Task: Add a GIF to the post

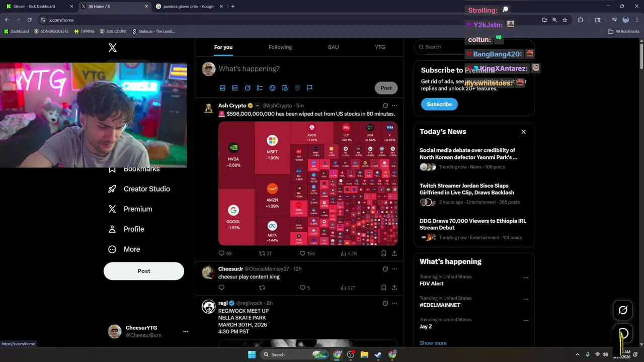Action: coord(235,88)
